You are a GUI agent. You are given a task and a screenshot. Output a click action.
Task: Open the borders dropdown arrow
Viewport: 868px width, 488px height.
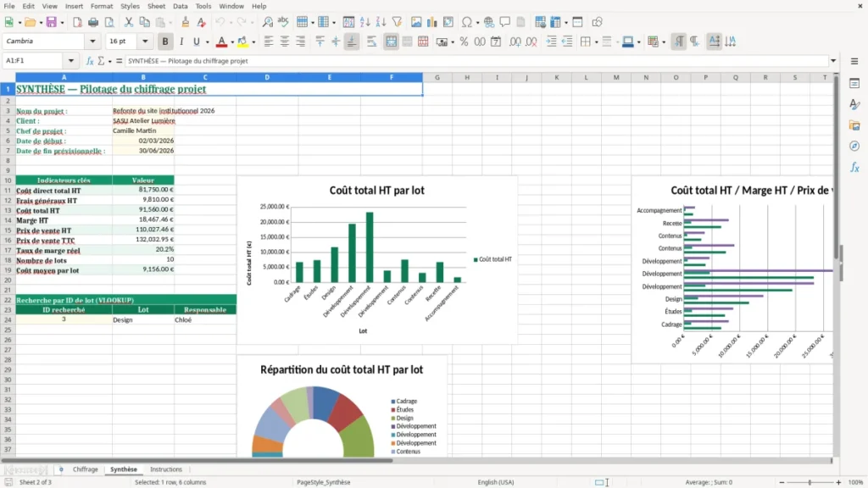596,42
